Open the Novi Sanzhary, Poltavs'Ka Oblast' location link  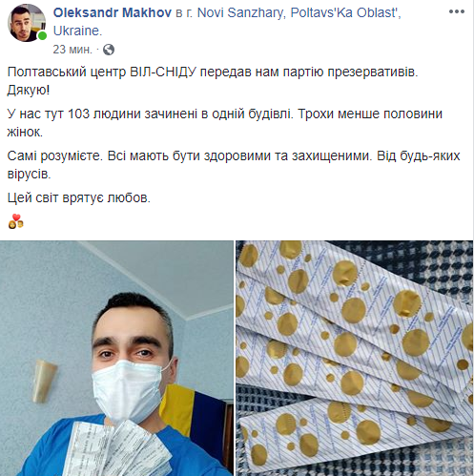[x=299, y=12]
